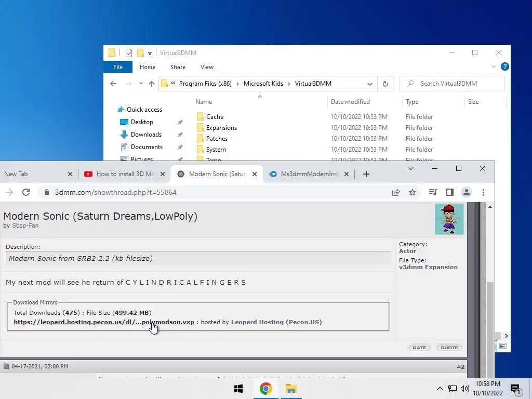Screen dimensions: 532x399
Task: Click the New folder icon in Explorer title bar
Action: [140, 53]
